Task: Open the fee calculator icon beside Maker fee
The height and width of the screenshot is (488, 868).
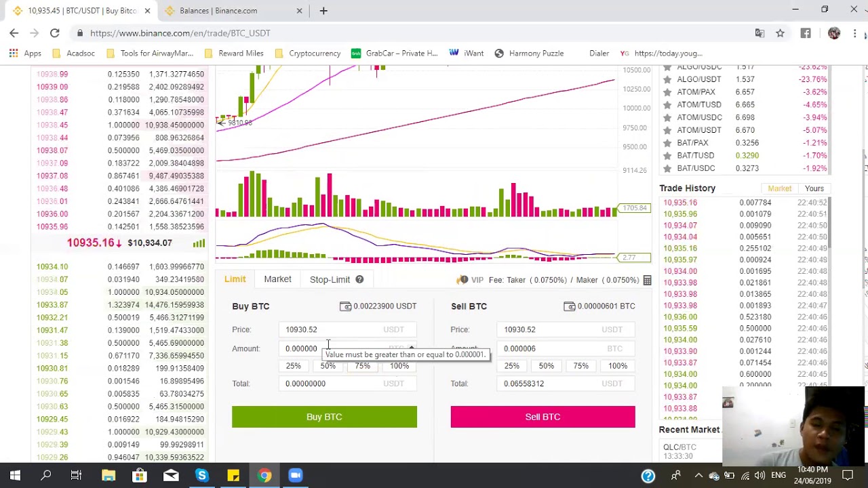Action: pyautogui.click(x=647, y=280)
